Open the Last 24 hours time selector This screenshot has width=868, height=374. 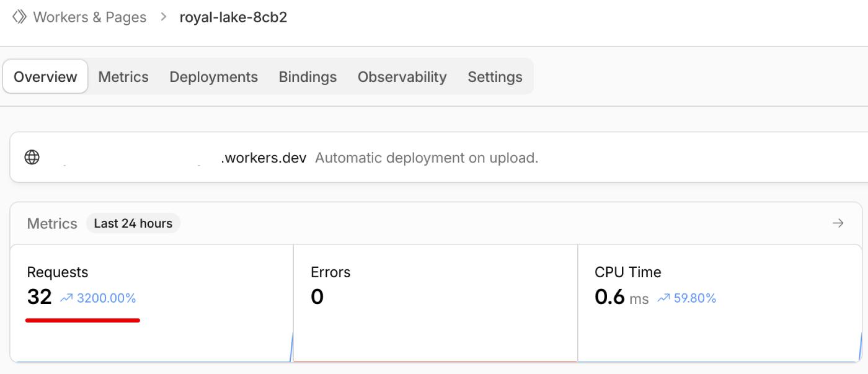pos(133,223)
